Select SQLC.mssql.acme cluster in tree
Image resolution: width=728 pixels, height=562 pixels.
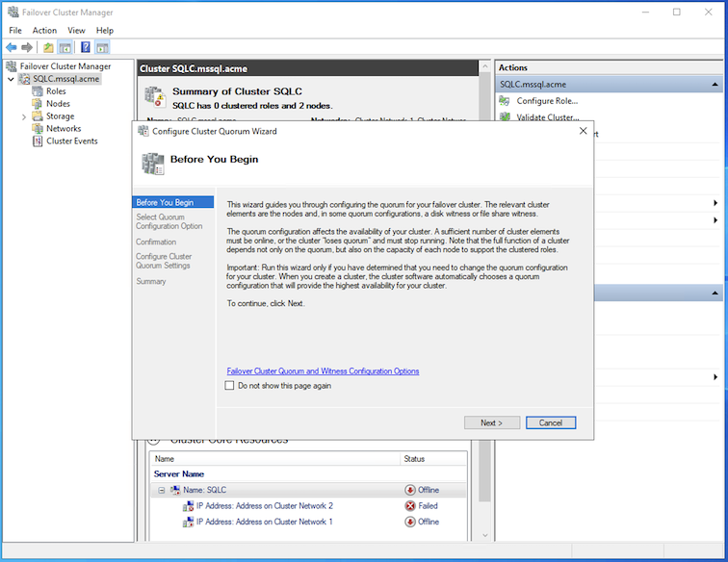pos(65,79)
